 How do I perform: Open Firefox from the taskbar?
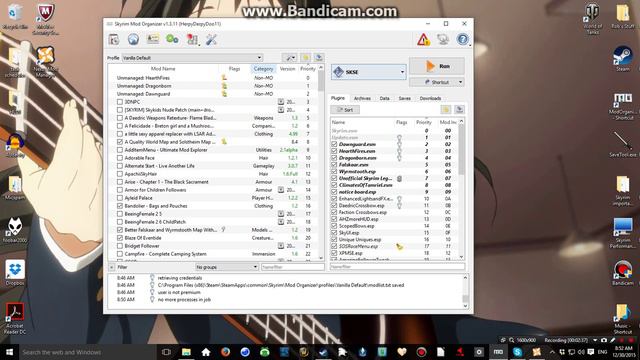pyautogui.click(x=225, y=352)
